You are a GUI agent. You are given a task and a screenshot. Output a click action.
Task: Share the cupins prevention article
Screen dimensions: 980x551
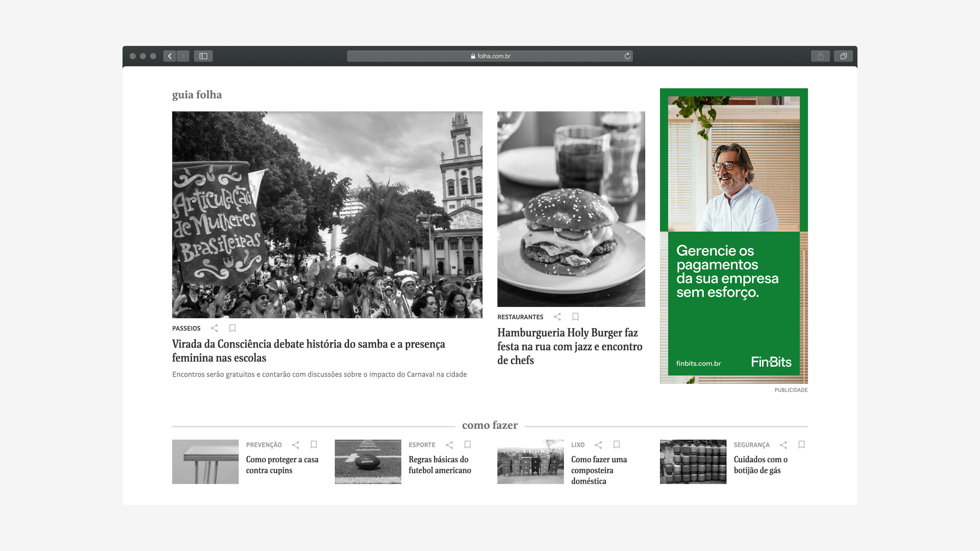296,444
